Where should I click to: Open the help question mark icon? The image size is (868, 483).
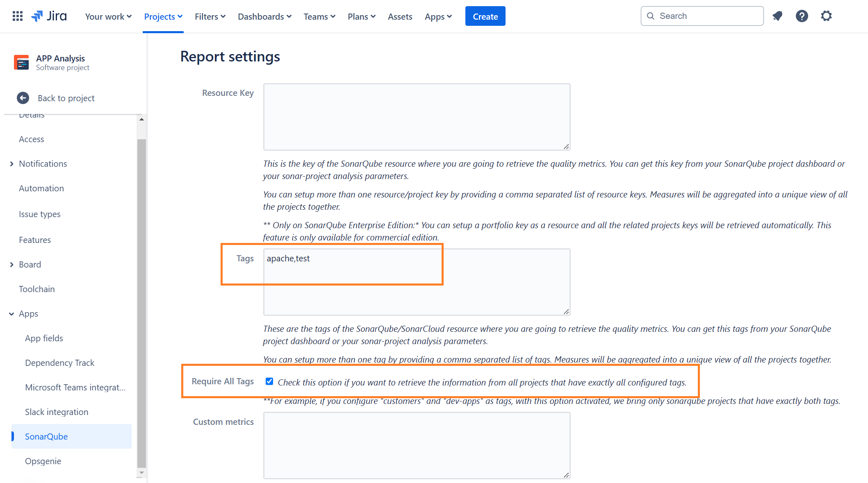pyautogui.click(x=802, y=16)
